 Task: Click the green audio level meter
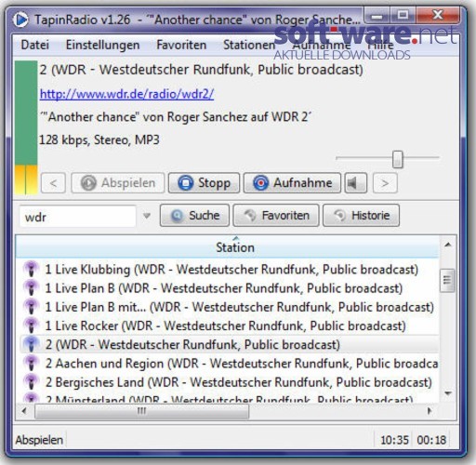[x=26, y=127]
